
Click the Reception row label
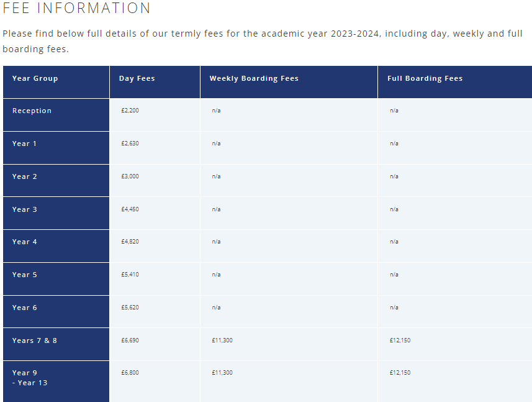point(32,111)
